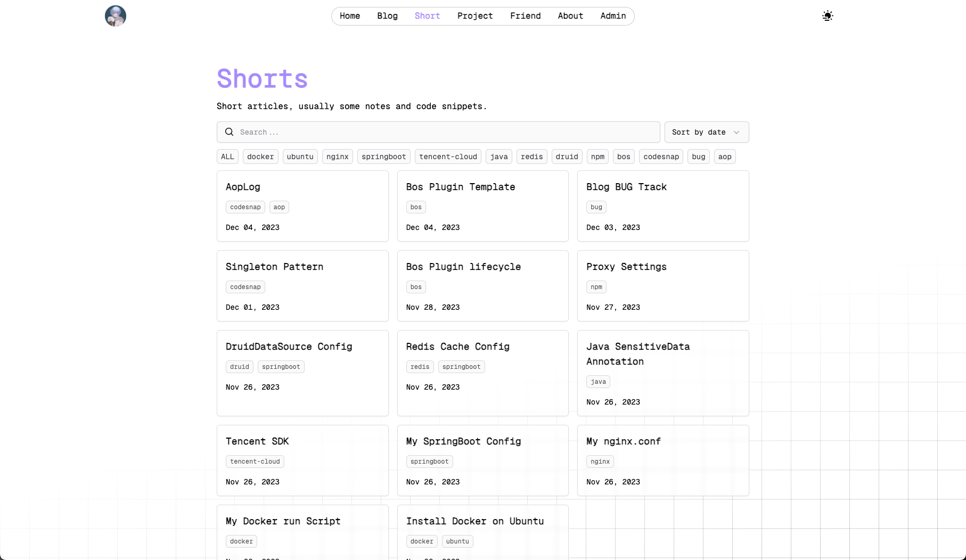Filter by the aop tag in filter row
This screenshot has height=560, width=966.
point(725,157)
